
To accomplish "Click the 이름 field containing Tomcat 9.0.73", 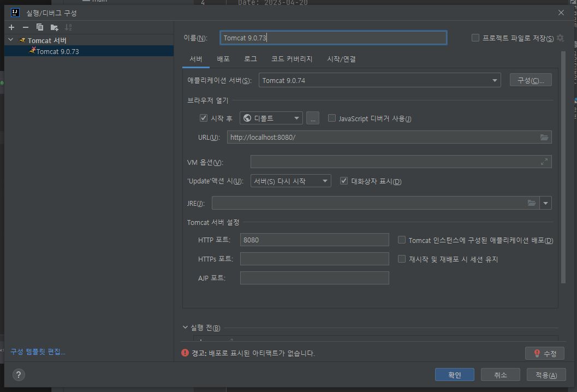I will point(334,38).
